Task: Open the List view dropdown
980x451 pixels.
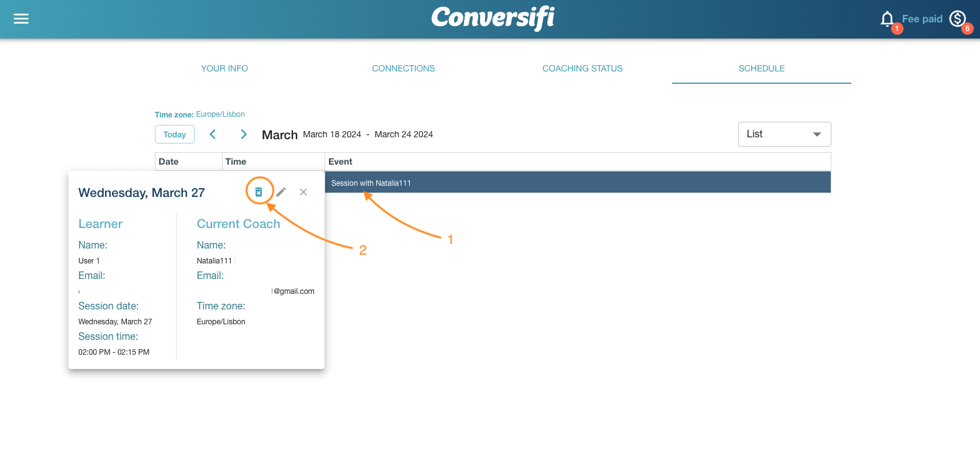Action: 784,134
